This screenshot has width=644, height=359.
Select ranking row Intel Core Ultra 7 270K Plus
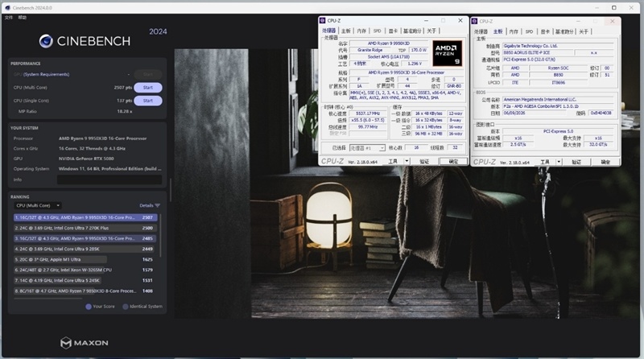[x=85, y=228]
